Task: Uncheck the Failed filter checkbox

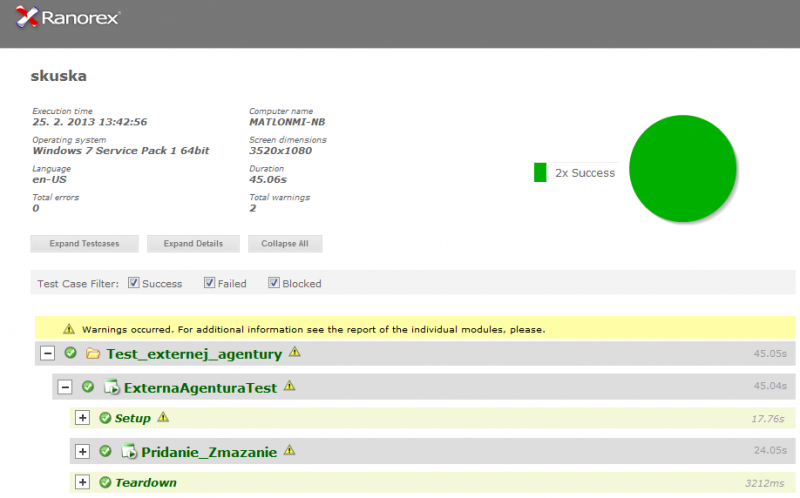Action: (x=209, y=283)
